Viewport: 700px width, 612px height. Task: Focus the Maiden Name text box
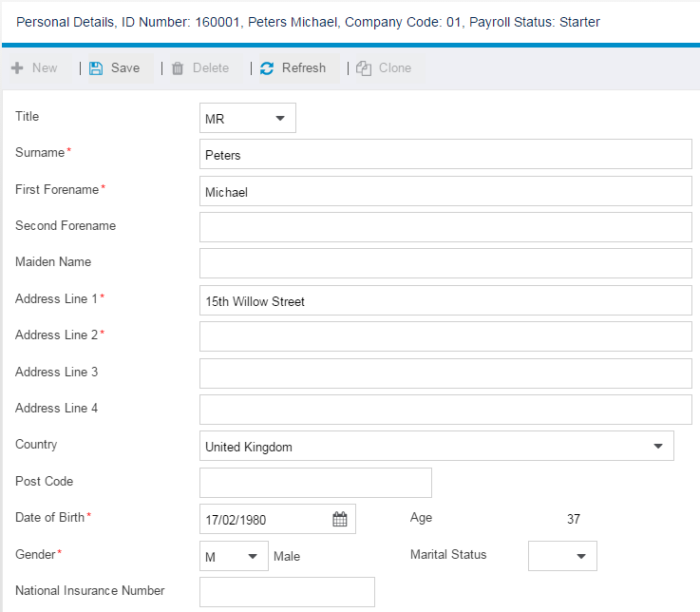pyautogui.click(x=445, y=263)
